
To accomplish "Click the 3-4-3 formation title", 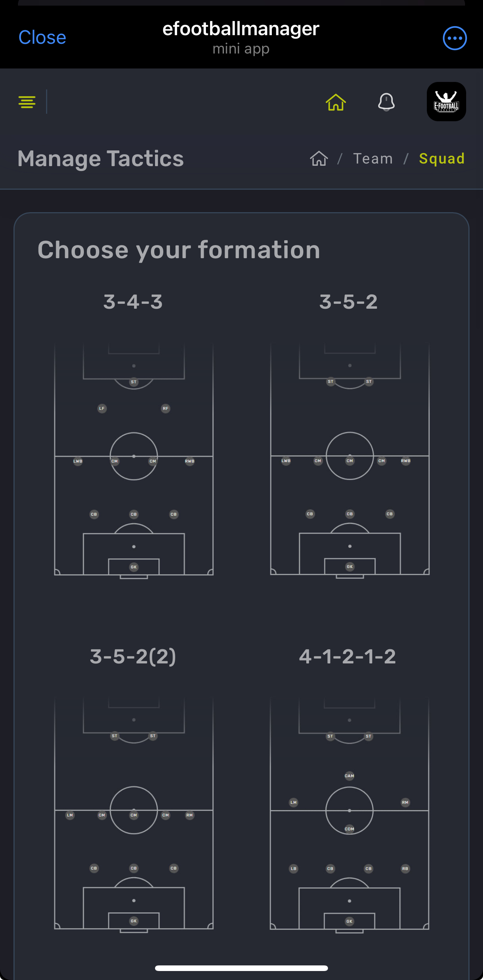I will click(x=133, y=302).
